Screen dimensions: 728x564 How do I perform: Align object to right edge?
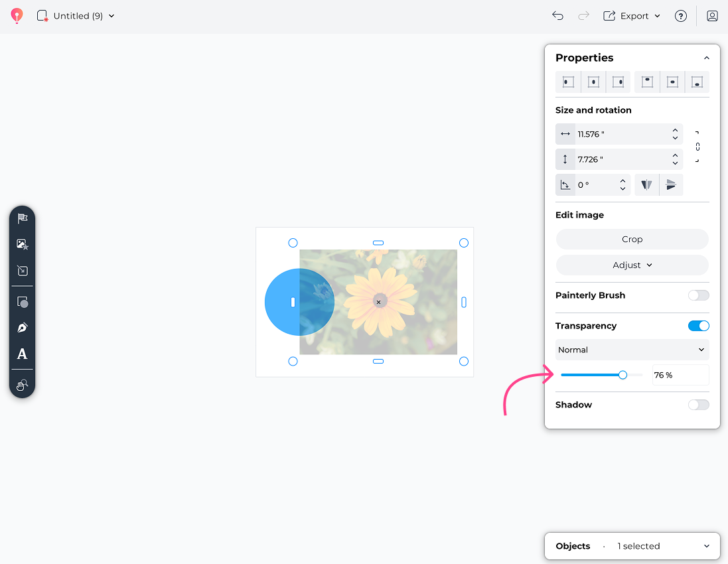click(x=619, y=82)
